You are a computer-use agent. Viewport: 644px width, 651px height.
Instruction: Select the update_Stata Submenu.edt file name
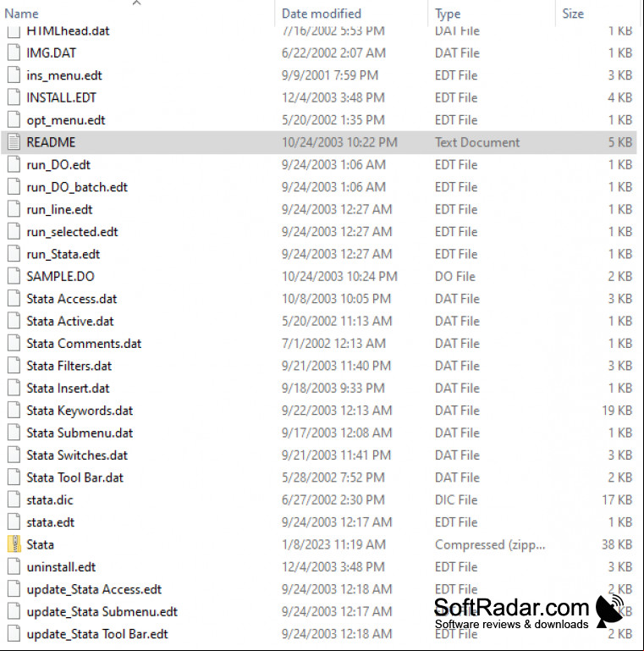102,612
